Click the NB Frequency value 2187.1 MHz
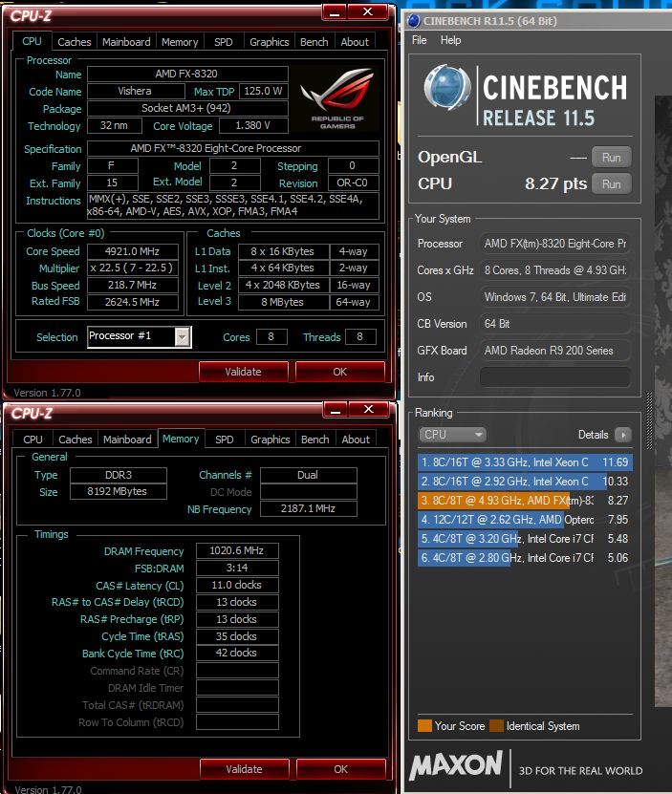This screenshot has height=794, width=672. [x=308, y=509]
